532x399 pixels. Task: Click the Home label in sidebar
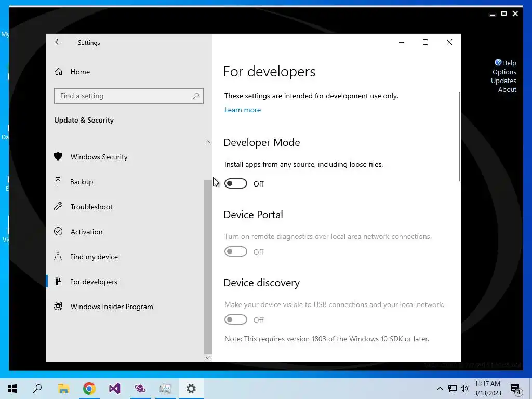click(80, 72)
